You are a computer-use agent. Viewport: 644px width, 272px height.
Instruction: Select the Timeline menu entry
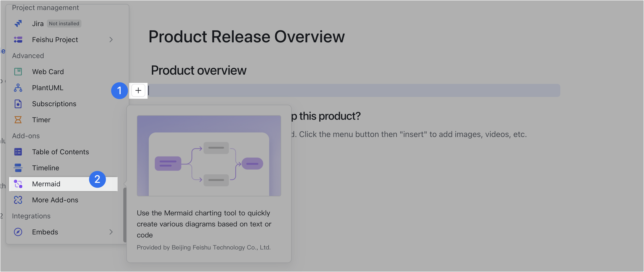46,168
